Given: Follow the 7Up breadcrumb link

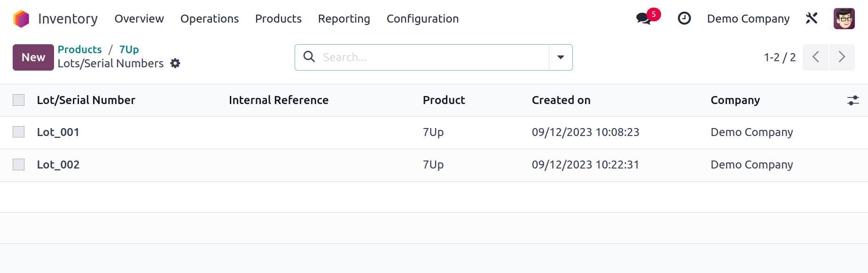Looking at the screenshot, I should coord(129,49).
